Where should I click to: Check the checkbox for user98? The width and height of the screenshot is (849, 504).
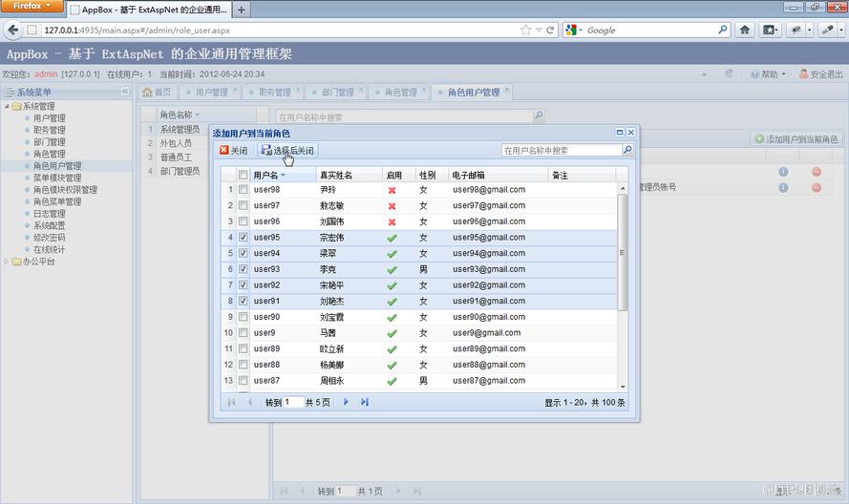point(244,189)
